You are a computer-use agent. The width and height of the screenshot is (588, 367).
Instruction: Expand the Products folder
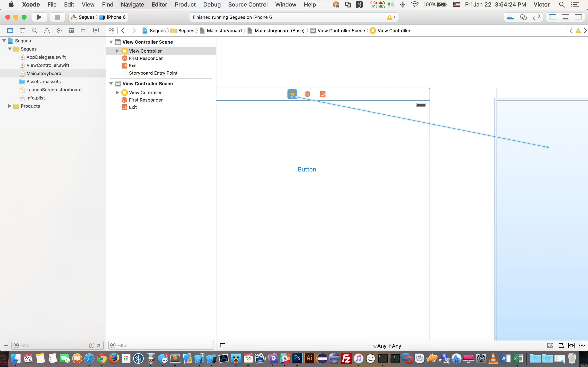pos(10,106)
